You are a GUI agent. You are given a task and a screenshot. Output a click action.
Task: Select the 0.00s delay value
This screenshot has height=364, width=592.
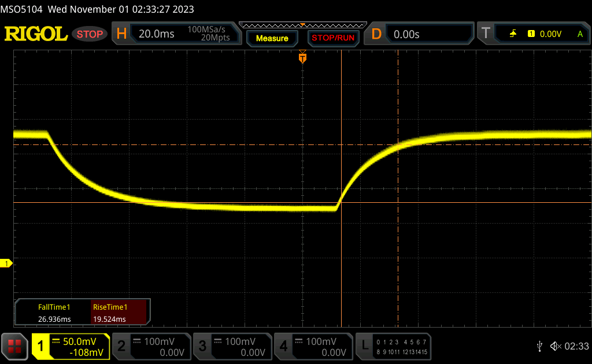406,34
